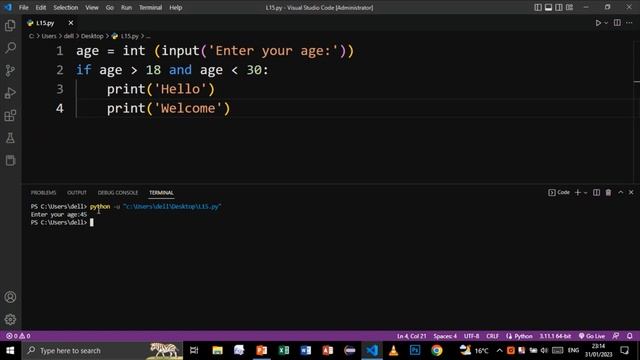The height and width of the screenshot is (360, 640).
Task: Toggle secondary side bar layout icon
Action: point(559,7)
